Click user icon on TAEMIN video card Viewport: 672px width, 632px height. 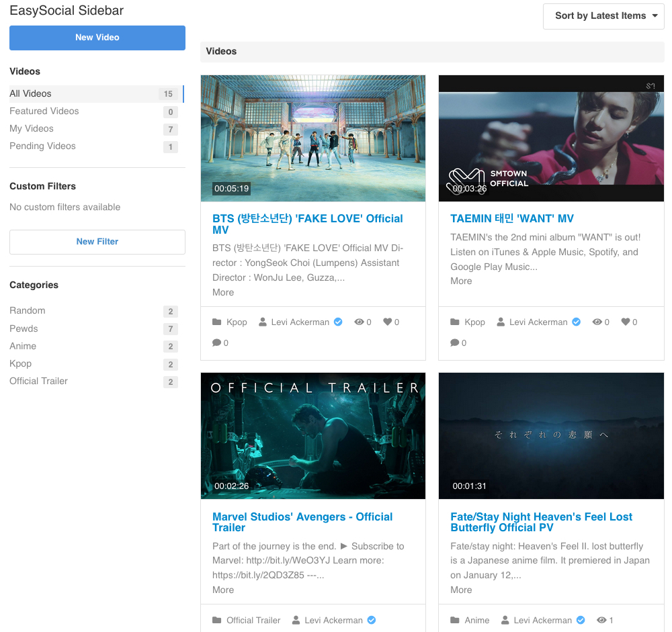click(501, 322)
